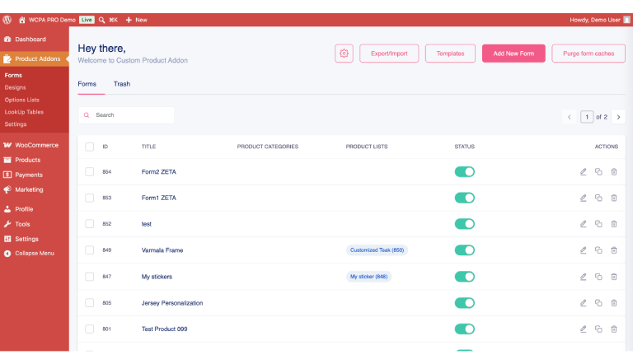
Task: Collapse the sidebar menu
Action: [x=35, y=254]
